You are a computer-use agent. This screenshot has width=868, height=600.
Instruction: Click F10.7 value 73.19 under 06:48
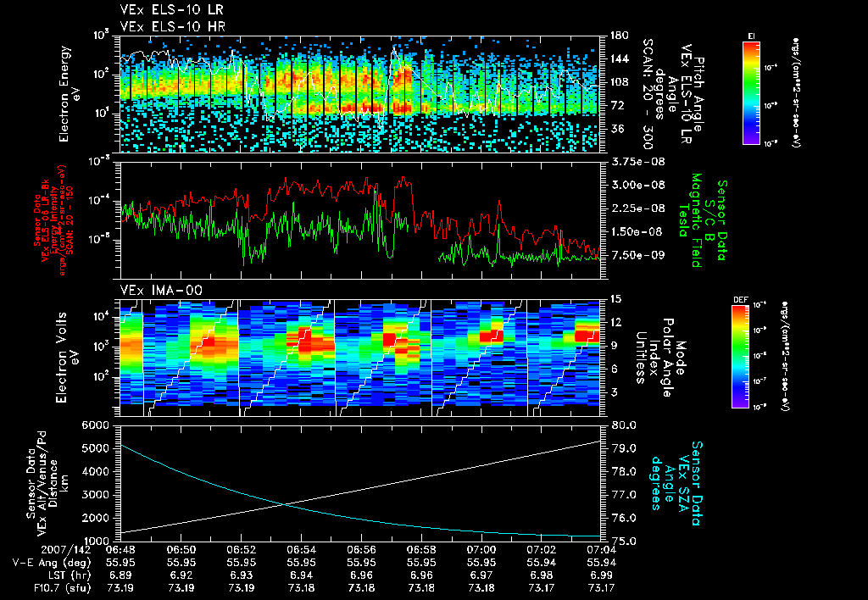[120, 588]
